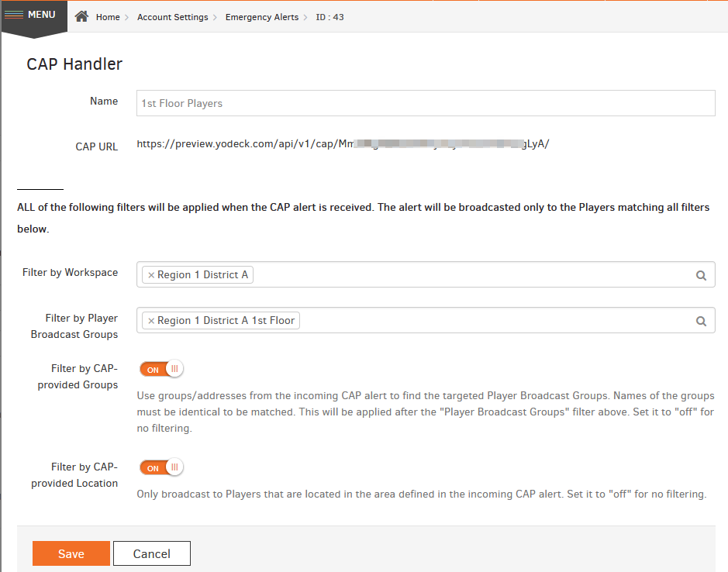Select the Region 1 District A tag label
The image size is (728, 572).
[x=202, y=275]
